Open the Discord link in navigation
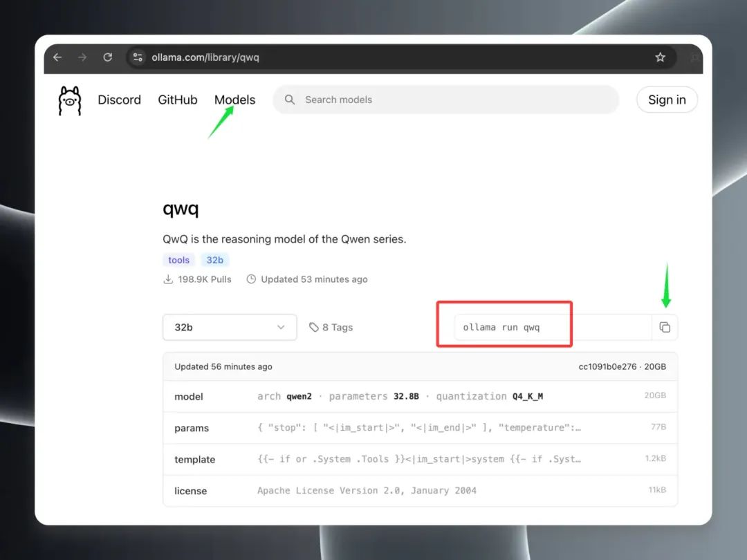 coord(119,100)
